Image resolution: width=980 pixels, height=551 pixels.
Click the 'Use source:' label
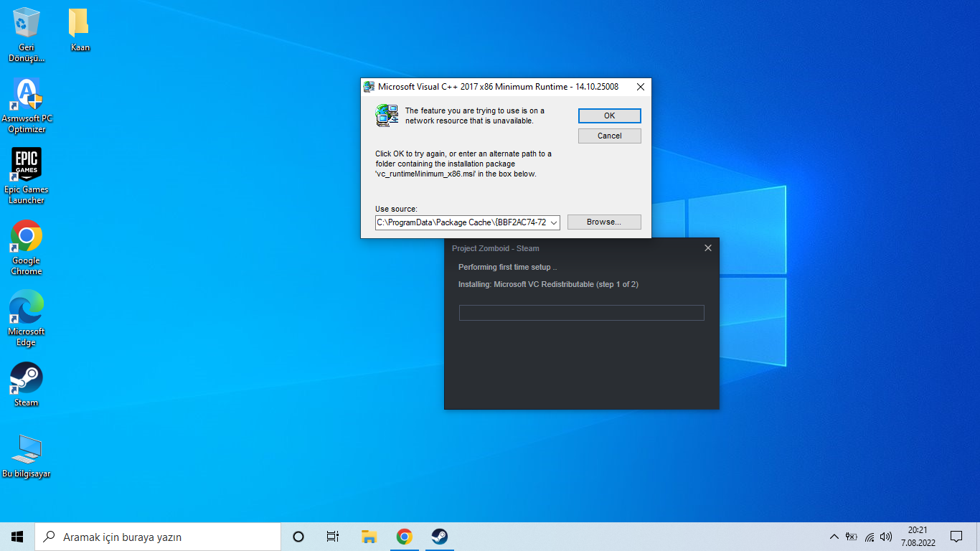point(396,209)
